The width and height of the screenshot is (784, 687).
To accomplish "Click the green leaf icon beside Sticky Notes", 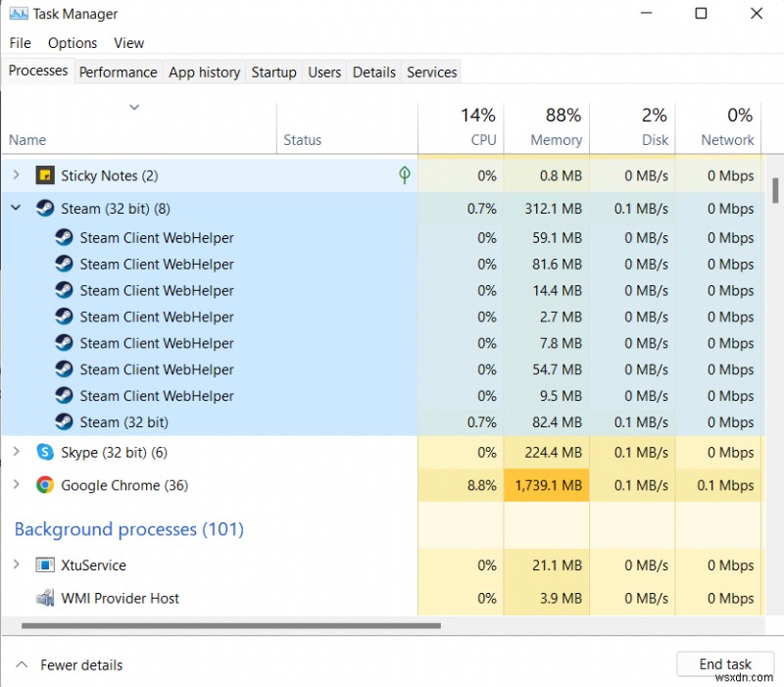I will (x=404, y=174).
